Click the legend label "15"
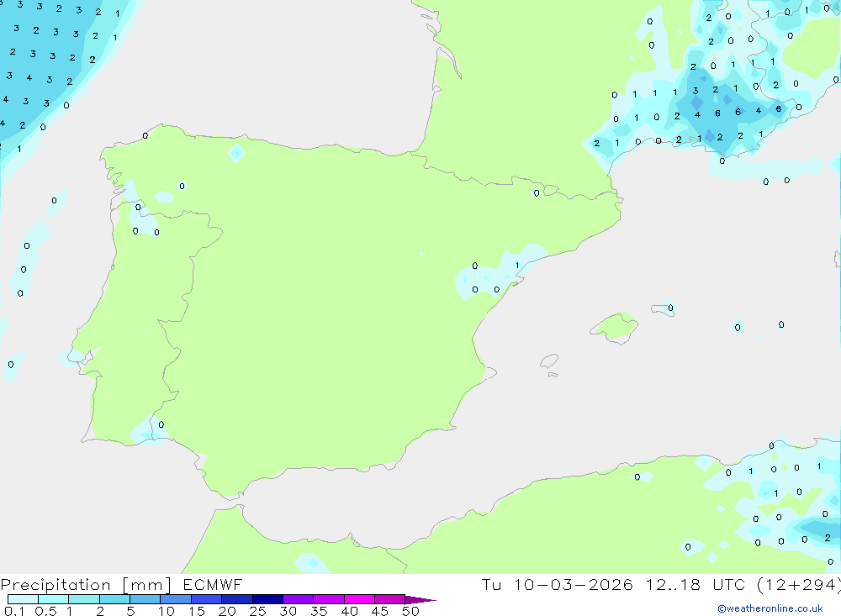Image resolution: width=841 pixels, height=616 pixels. 197,611
